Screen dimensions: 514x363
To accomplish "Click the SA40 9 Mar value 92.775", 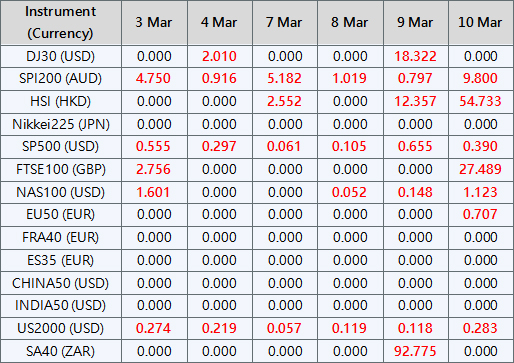I will pos(415,351).
